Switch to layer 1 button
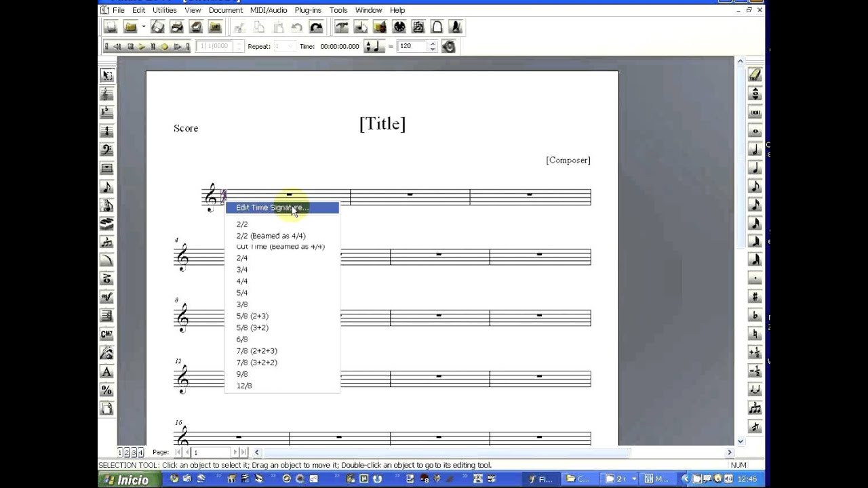Screen dimensions: 868x488 pyautogui.click(x=121, y=453)
